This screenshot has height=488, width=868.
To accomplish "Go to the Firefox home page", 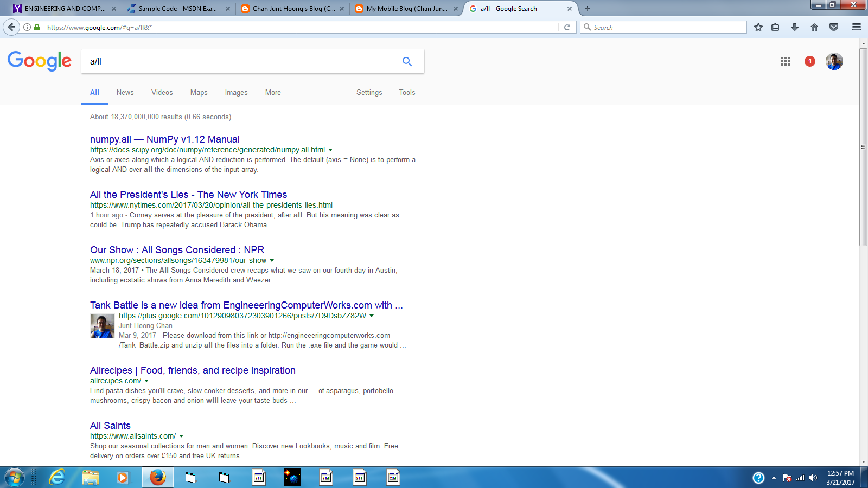I will click(x=814, y=27).
